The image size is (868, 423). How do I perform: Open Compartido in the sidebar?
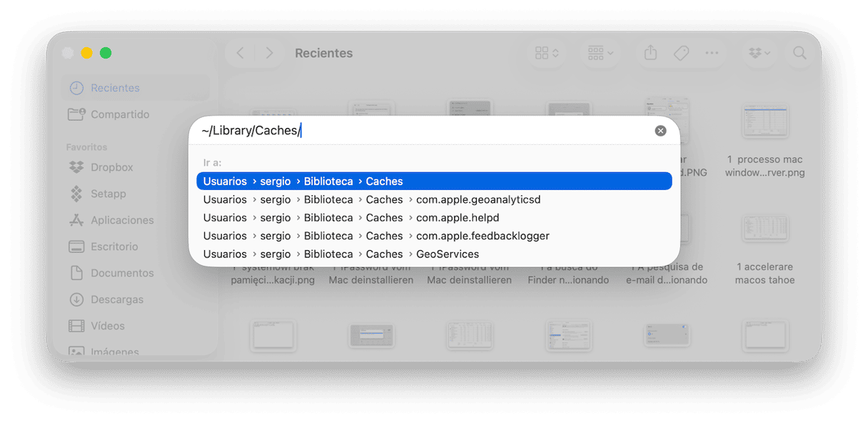tap(135, 114)
